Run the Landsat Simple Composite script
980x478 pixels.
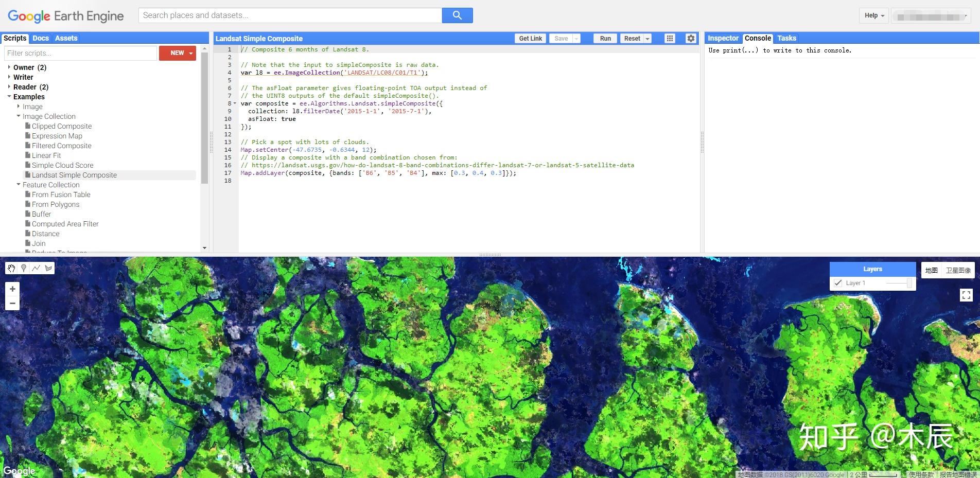604,38
